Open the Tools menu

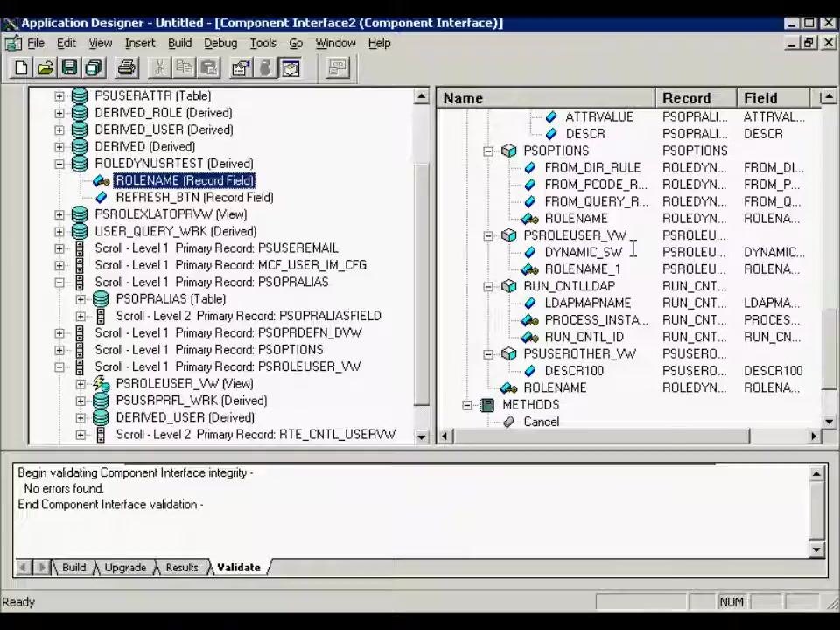[x=263, y=43]
